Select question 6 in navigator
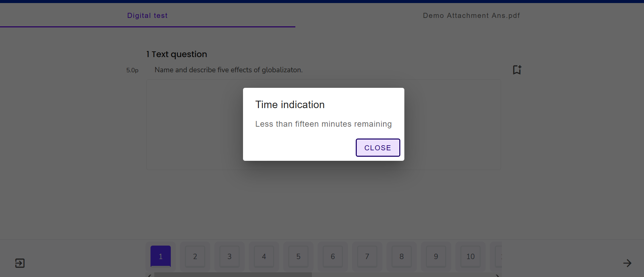The height and width of the screenshot is (277, 644). (333, 256)
